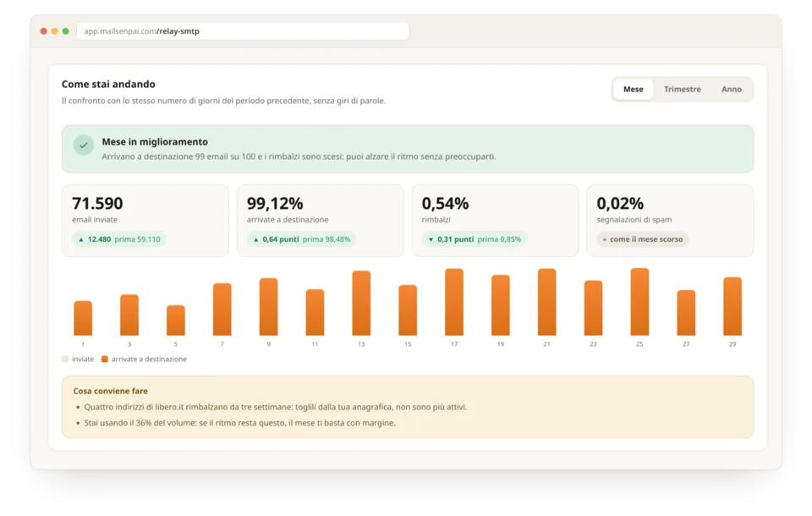Click the 'segnalazioni di spam' label
Image resolution: width=812 pixels, height=516 pixels.
click(x=634, y=220)
